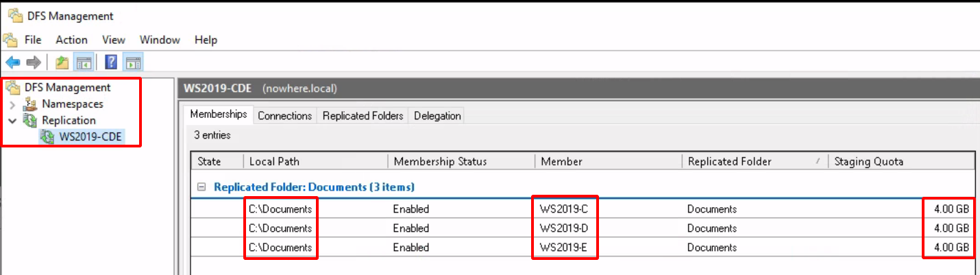The width and height of the screenshot is (980, 275).
Task: Expand the Namespaces tree node
Action: [x=12, y=104]
